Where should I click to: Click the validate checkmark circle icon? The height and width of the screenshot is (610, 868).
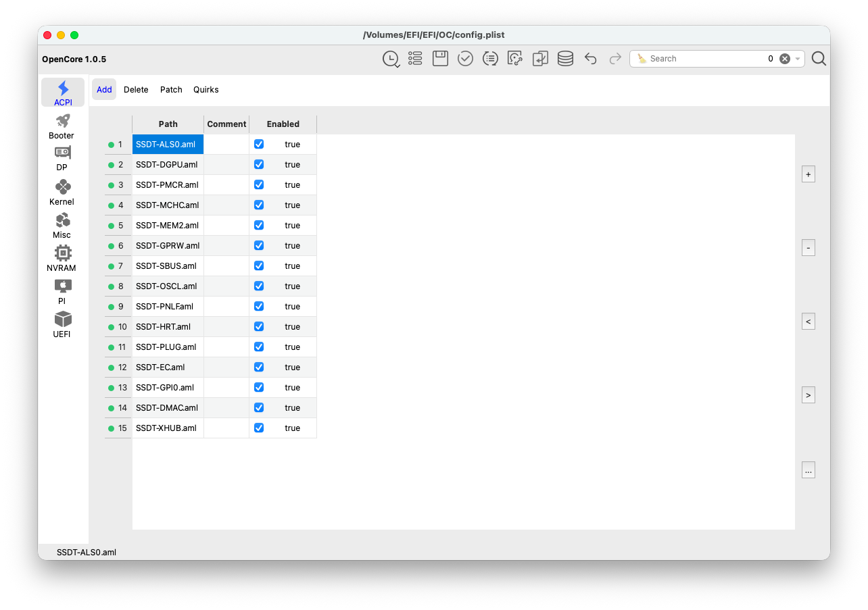(465, 59)
